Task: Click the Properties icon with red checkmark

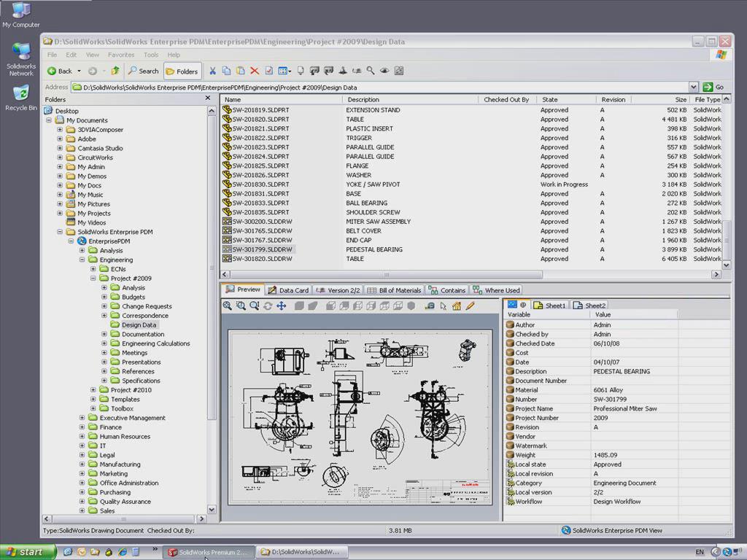Action: [268, 71]
